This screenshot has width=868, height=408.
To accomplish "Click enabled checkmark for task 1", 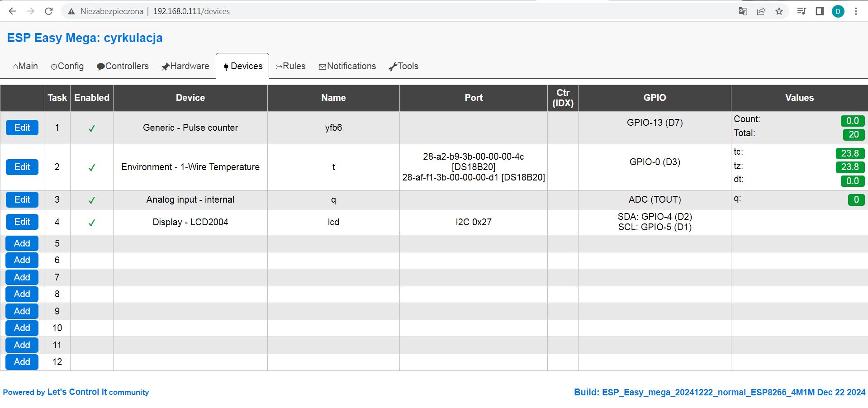I will (x=92, y=128).
